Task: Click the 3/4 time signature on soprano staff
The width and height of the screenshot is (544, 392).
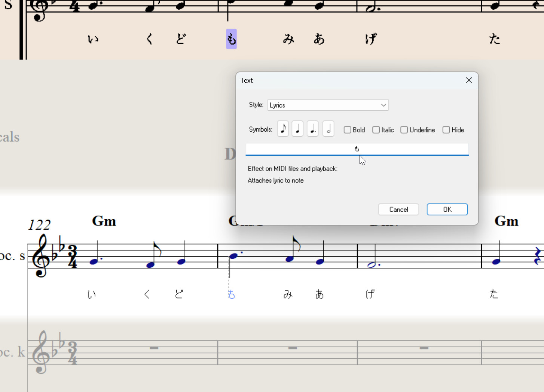Action: (72, 257)
